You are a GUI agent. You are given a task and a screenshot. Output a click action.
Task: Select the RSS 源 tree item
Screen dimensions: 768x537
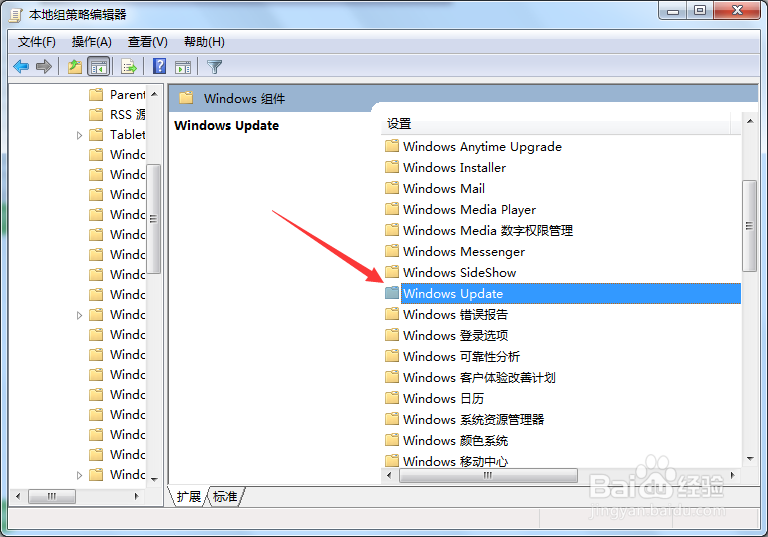[x=127, y=115]
